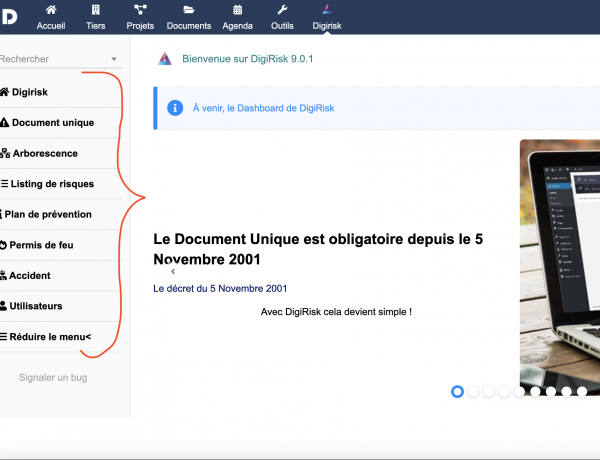Click the Outils label in top bar
Screen dimensions: 600x460
[282, 26]
